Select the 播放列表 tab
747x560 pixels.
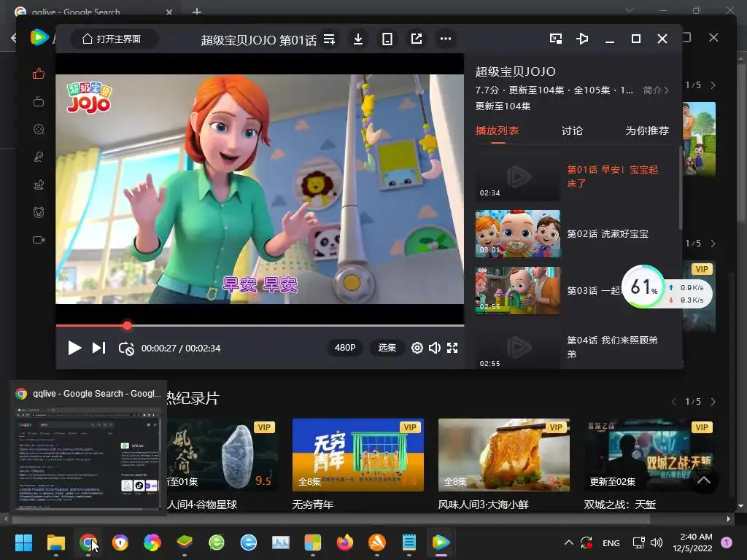tap(497, 131)
